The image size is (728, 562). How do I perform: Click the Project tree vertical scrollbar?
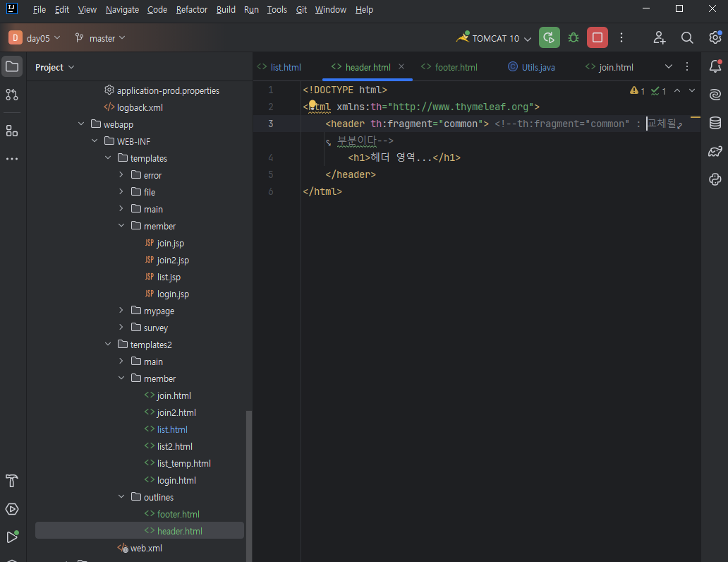(x=249, y=486)
